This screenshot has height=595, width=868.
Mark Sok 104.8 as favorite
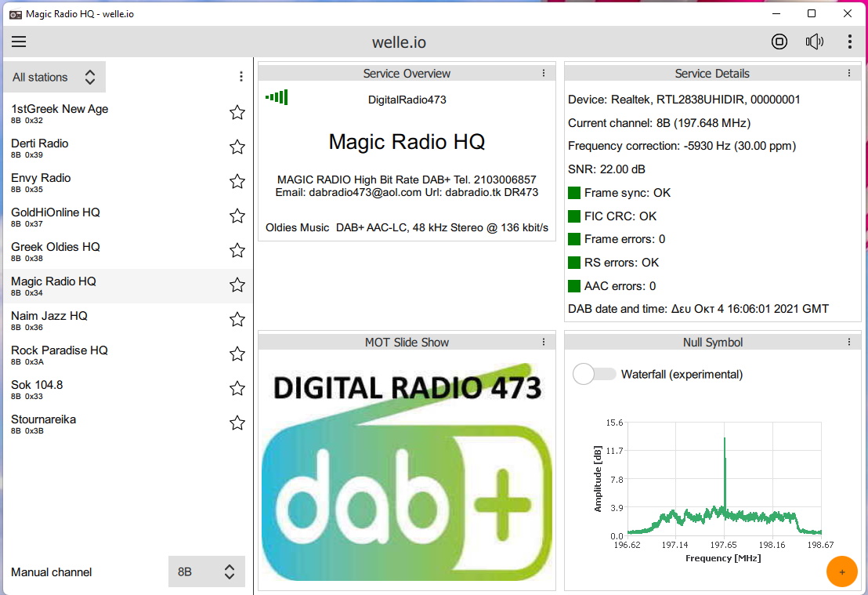(237, 389)
